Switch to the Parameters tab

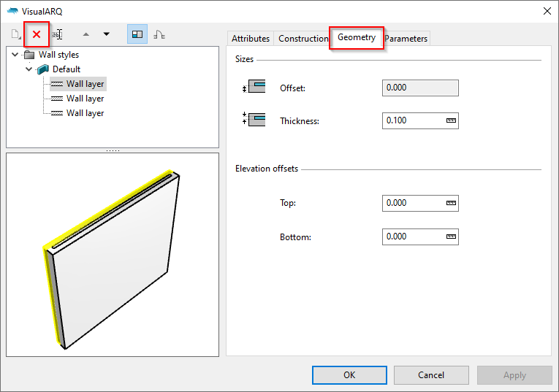(x=406, y=39)
